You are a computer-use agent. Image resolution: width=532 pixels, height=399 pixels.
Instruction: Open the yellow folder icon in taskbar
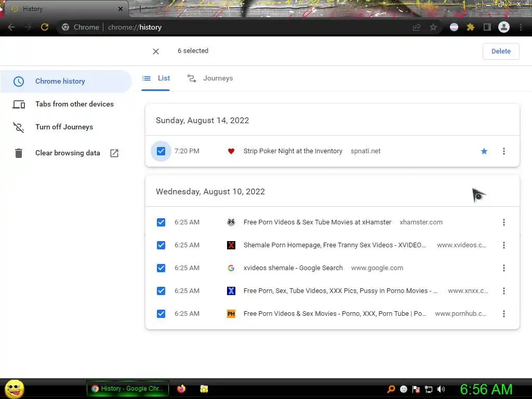pyautogui.click(x=204, y=389)
